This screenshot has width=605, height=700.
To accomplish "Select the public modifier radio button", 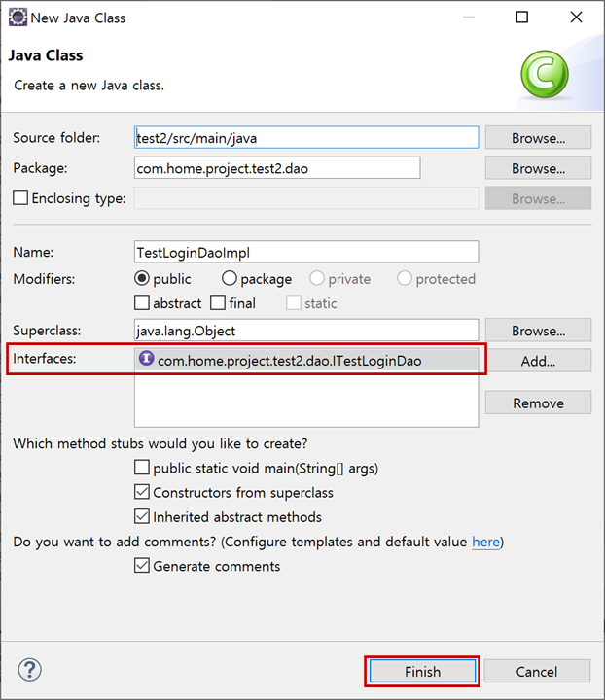I will pyautogui.click(x=142, y=278).
